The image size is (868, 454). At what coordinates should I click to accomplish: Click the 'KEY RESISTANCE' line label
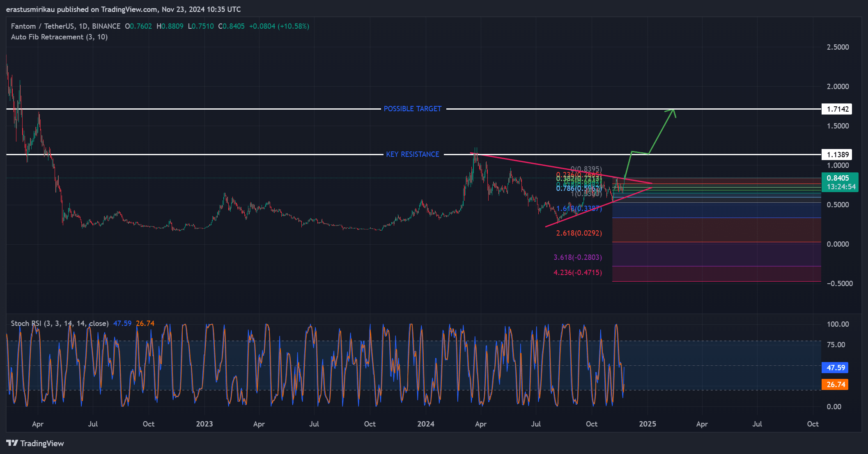point(413,154)
